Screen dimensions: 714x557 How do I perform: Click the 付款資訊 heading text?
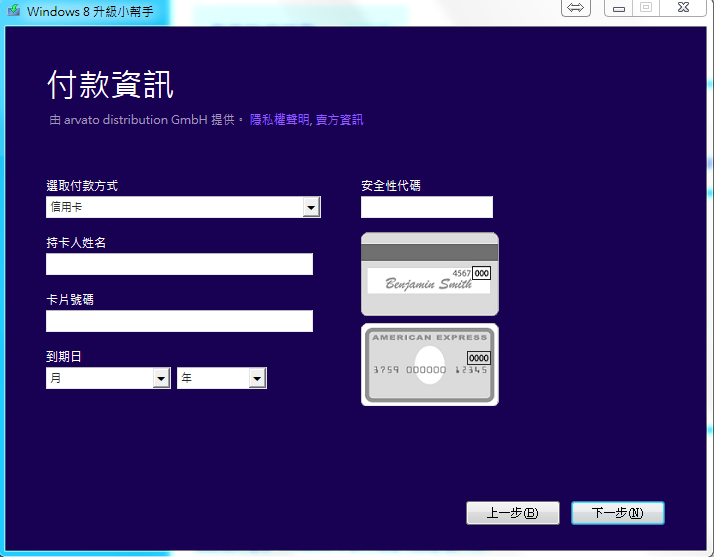pos(110,85)
